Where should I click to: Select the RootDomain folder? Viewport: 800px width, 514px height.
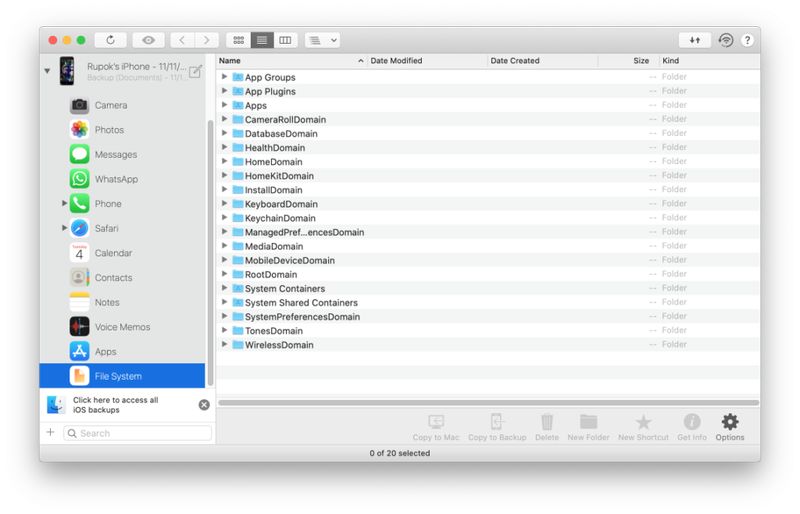pyautogui.click(x=488, y=274)
